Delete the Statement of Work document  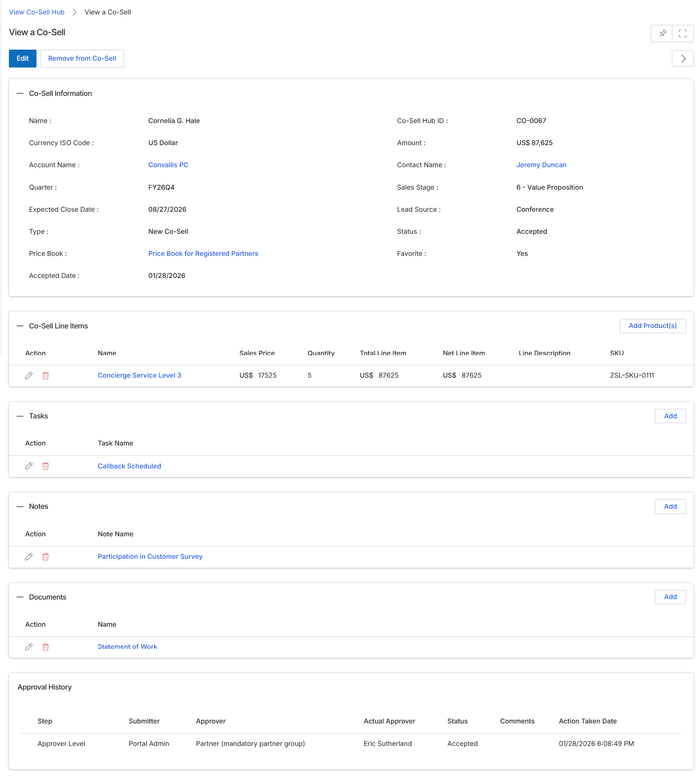[x=45, y=647]
